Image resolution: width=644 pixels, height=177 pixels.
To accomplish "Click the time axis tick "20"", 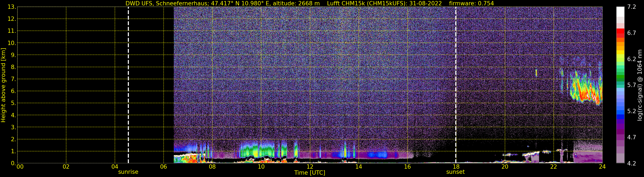I will (505, 167).
